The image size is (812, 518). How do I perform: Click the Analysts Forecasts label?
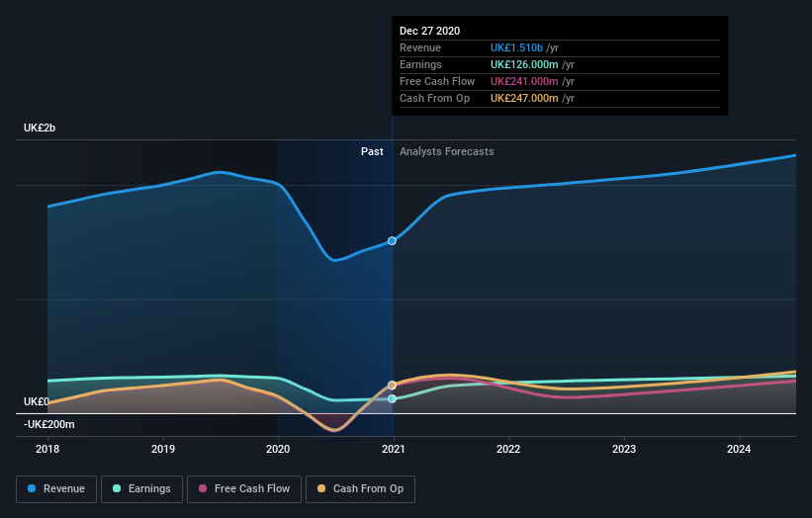(447, 151)
